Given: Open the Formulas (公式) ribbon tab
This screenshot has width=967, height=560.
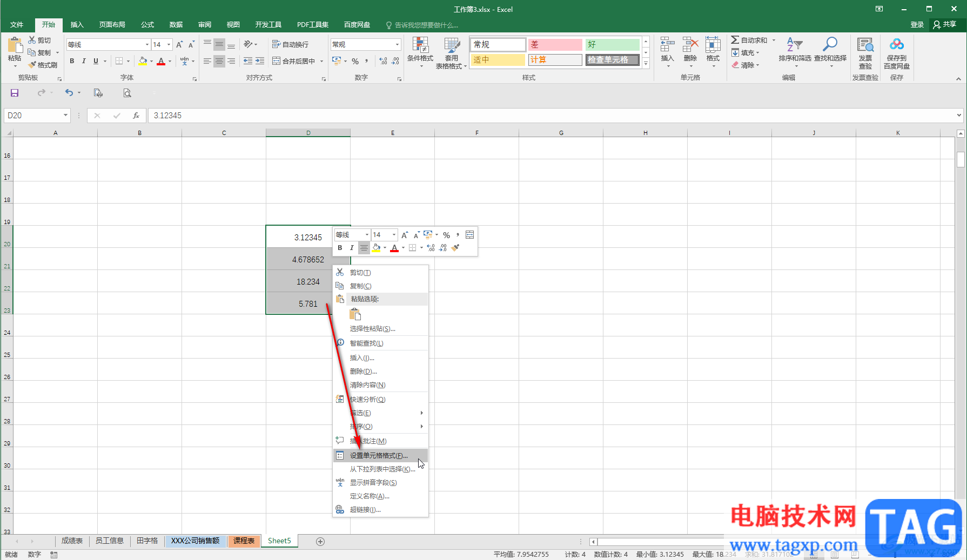Looking at the screenshot, I should point(147,25).
